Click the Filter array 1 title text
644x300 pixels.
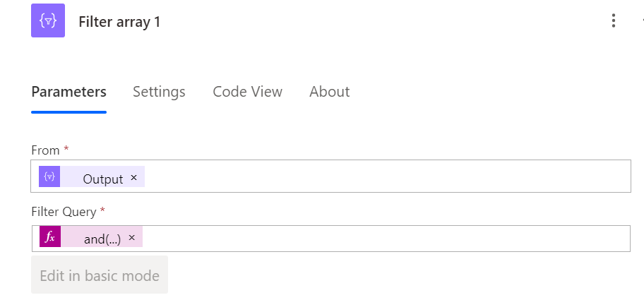(x=119, y=22)
